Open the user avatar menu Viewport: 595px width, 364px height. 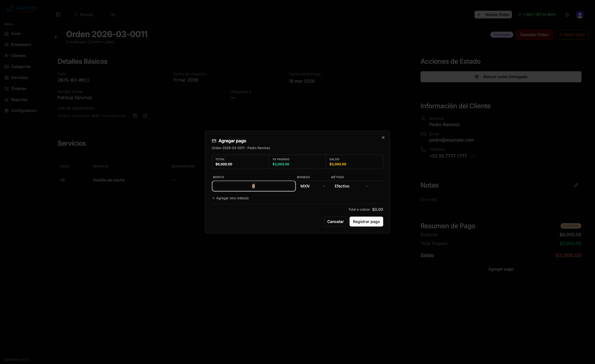(580, 14)
